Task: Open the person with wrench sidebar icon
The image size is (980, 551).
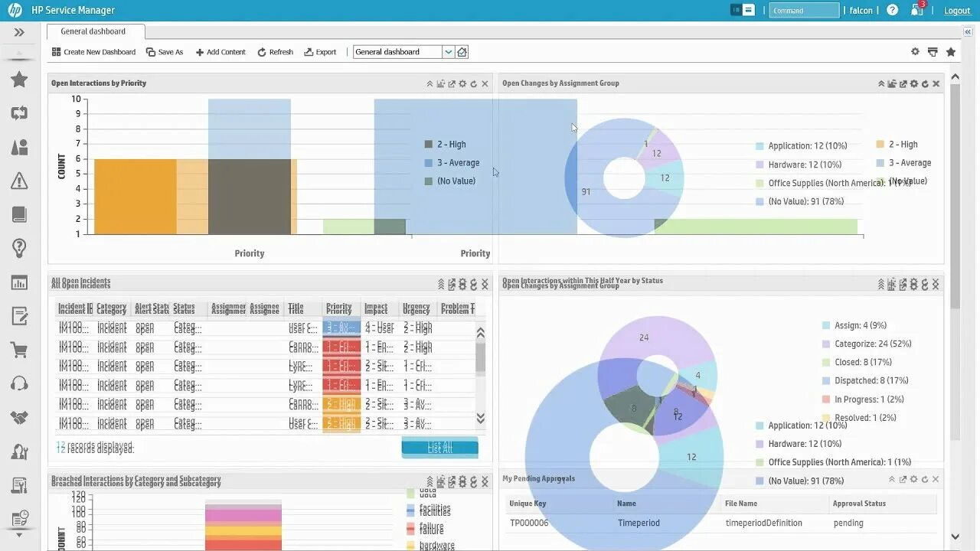Action: pyautogui.click(x=19, y=452)
